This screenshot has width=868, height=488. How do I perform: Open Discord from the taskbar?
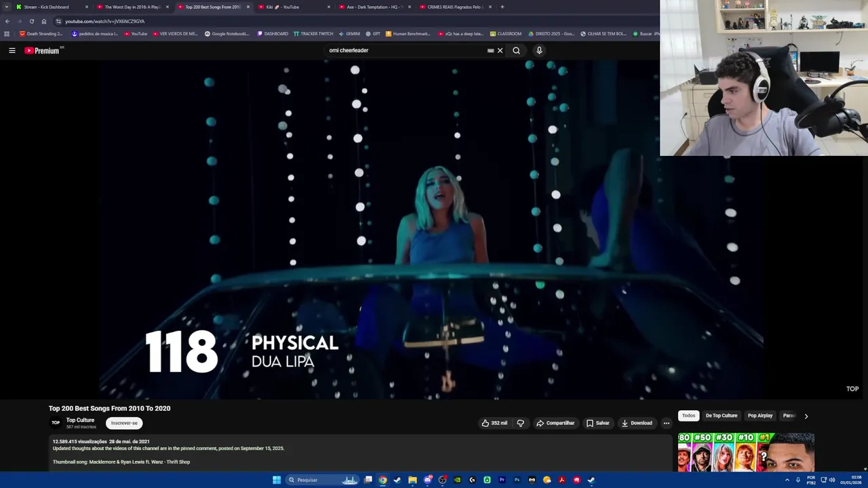427,480
